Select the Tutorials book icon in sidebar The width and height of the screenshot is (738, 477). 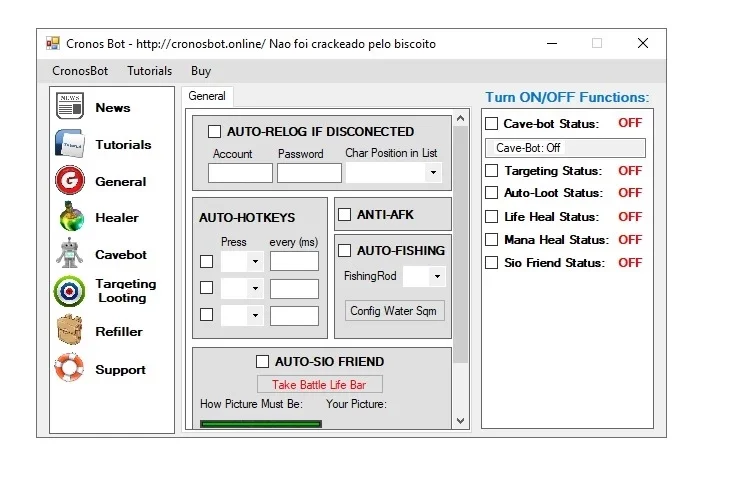(x=70, y=143)
